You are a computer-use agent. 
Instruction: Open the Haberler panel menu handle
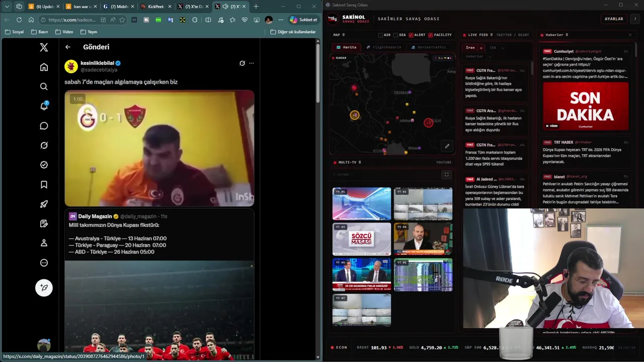coord(567,35)
